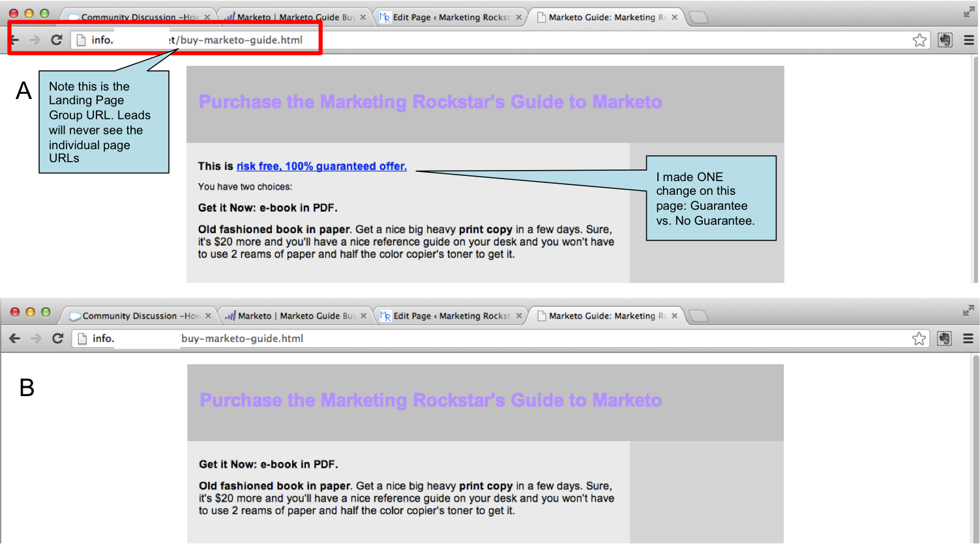
Task: Follow the 'risk free, 100% guaranteed offer' link
Action: [321, 166]
